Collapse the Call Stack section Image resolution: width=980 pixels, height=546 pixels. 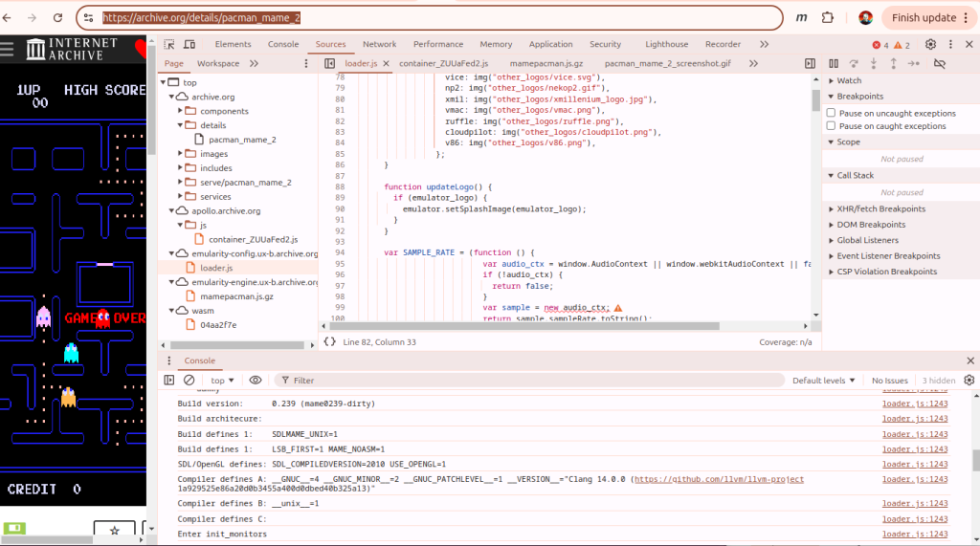(x=855, y=176)
